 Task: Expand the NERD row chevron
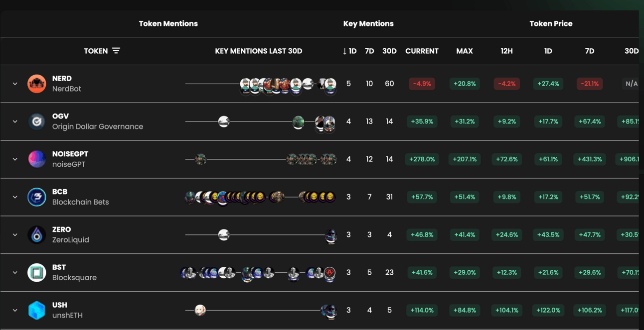pos(15,84)
